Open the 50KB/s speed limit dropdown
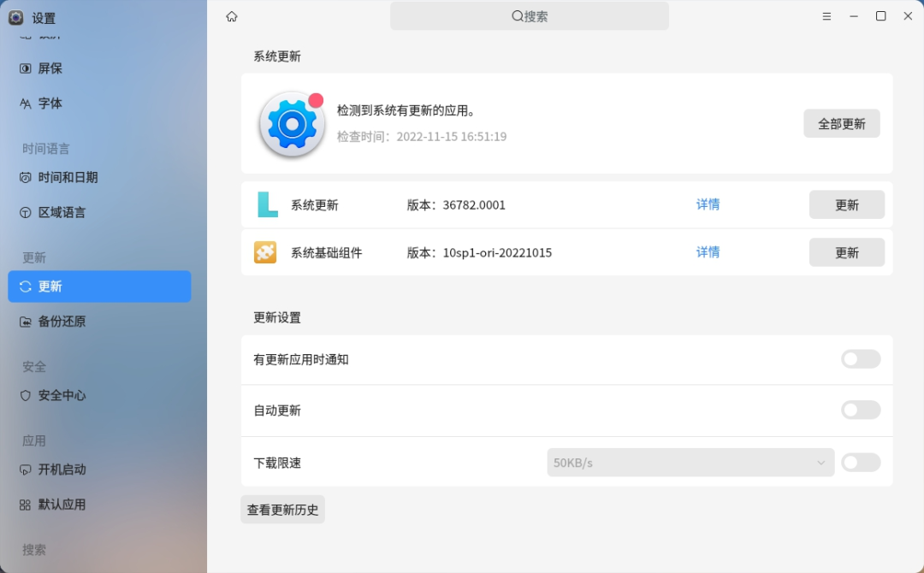Viewport: 924px width, 573px height. pos(690,462)
